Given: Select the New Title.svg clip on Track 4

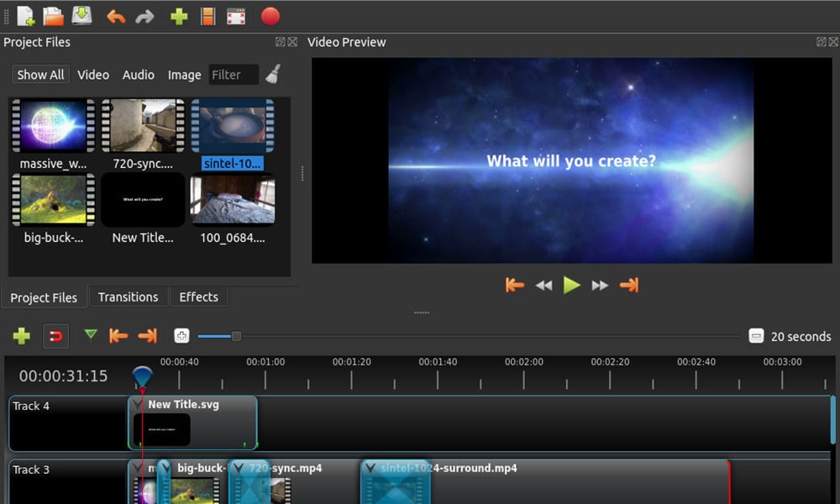Looking at the screenshot, I should coord(193,423).
